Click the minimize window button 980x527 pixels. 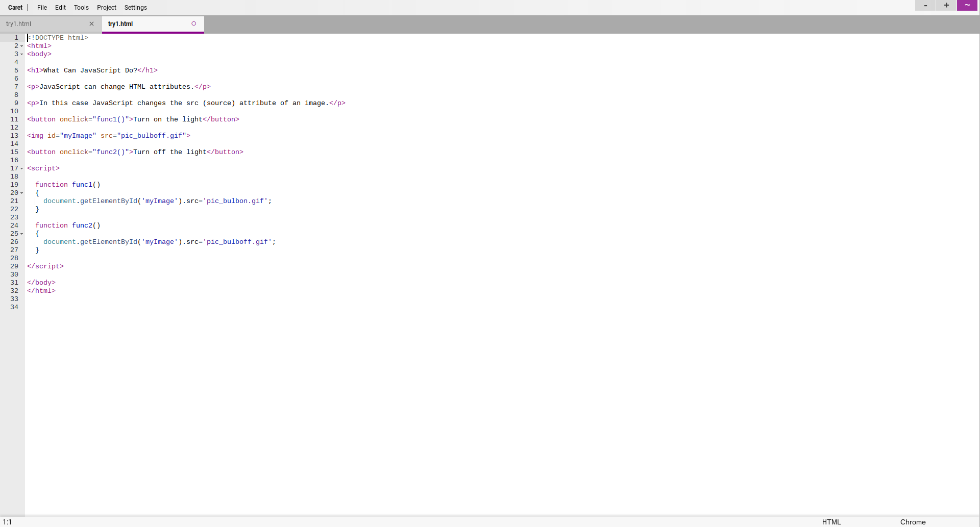click(925, 5)
